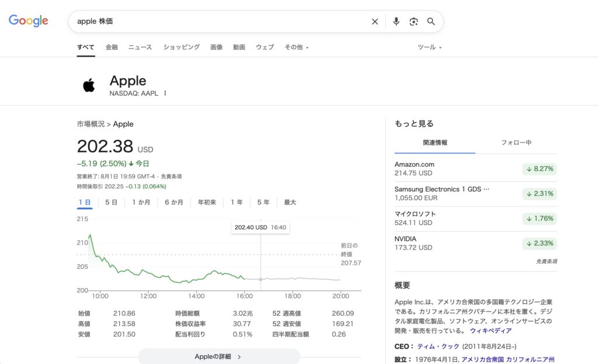
Task: Click the 高値 value 213.58
Action: tap(124, 324)
